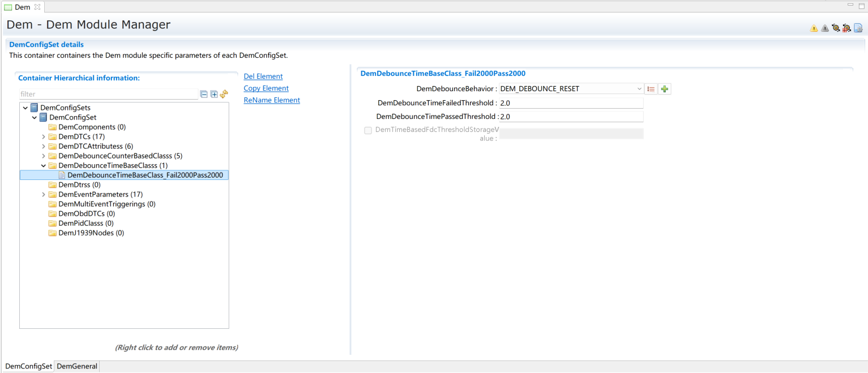Expand the DemDTCs (17) folder

tap(44, 137)
